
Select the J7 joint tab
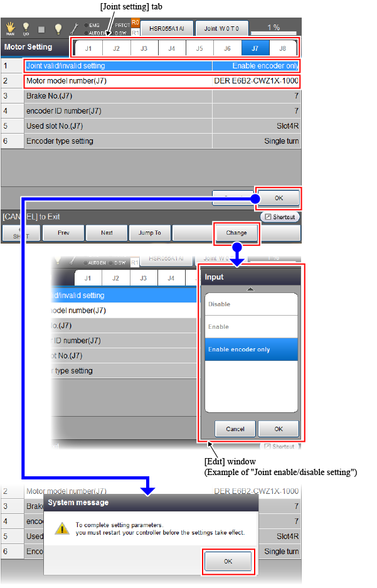(x=255, y=48)
